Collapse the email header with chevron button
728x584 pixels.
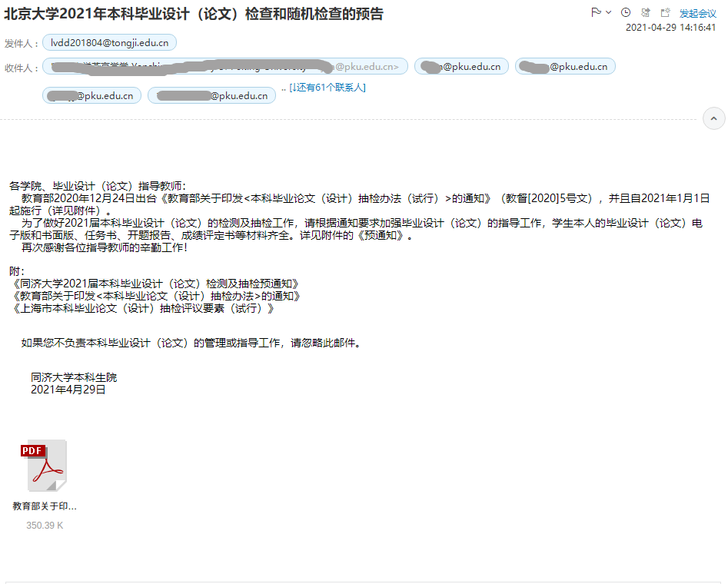tap(713, 119)
